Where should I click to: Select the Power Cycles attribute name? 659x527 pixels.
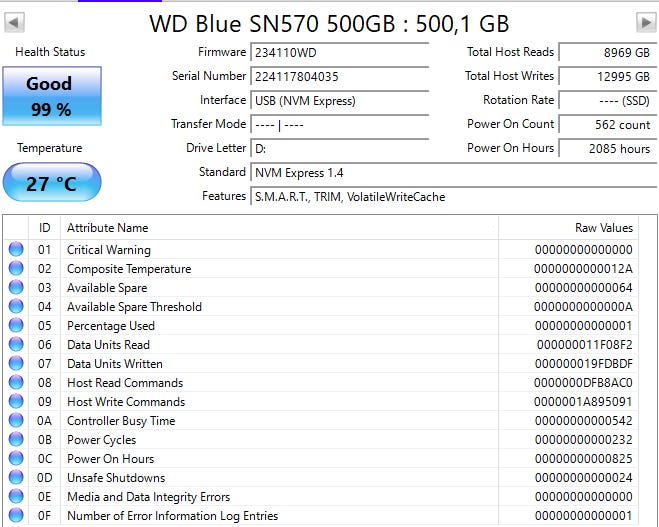coord(102,440)
